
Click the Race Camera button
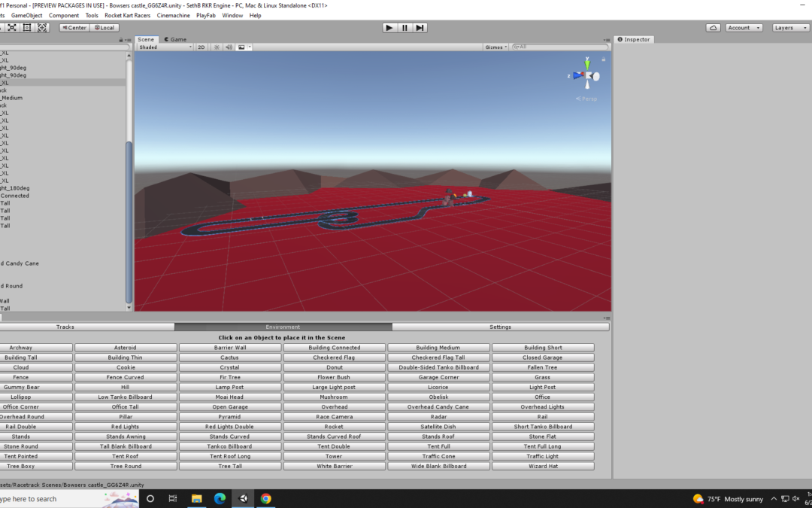(334, 417)
